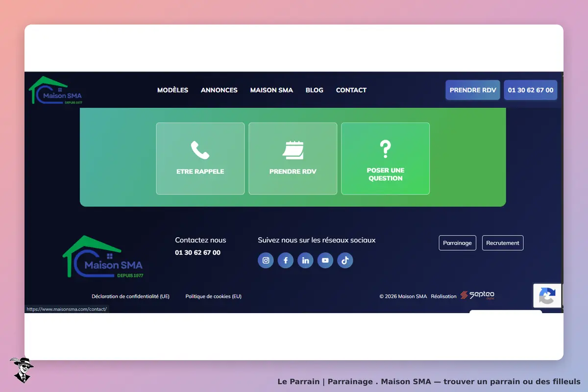588x392 pixels.
Task: Click Suivez nous sur les réseaux sociaux text
Action: tap(317, 240)
